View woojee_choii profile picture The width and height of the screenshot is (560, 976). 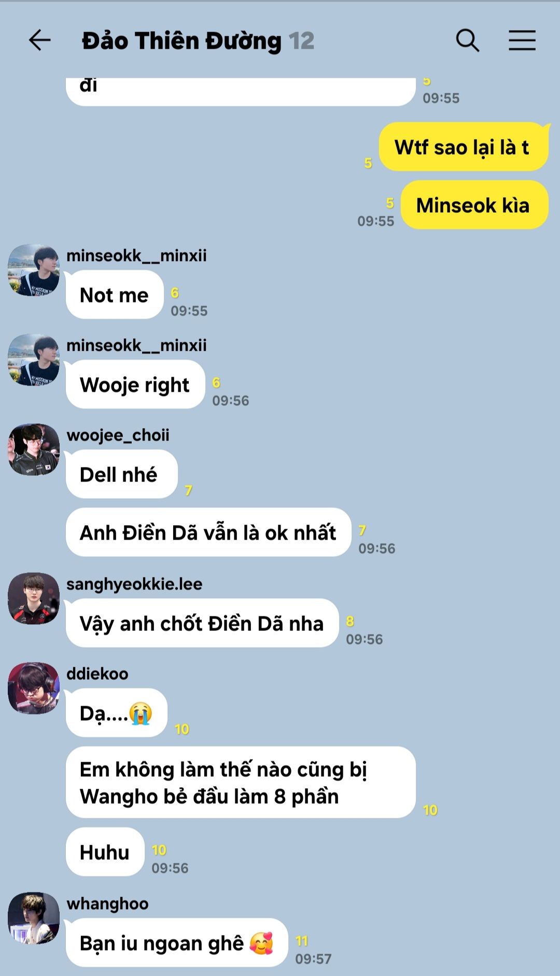[34, 449]
